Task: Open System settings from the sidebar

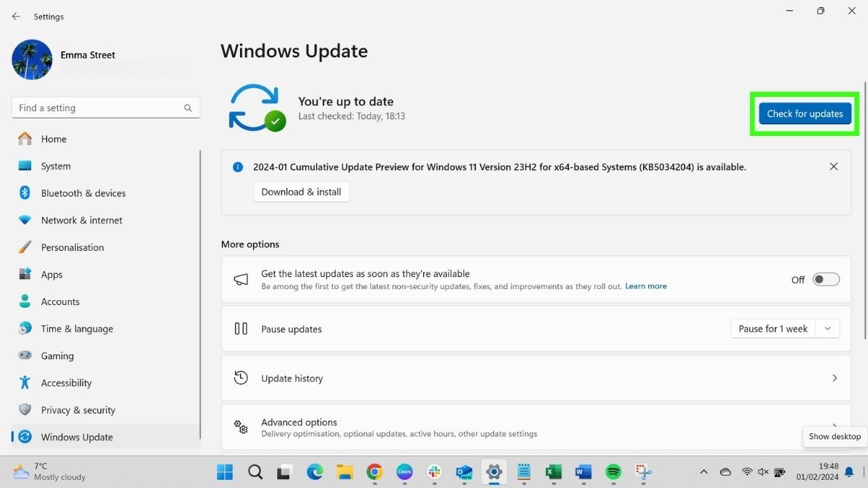Action: [54, 166]
